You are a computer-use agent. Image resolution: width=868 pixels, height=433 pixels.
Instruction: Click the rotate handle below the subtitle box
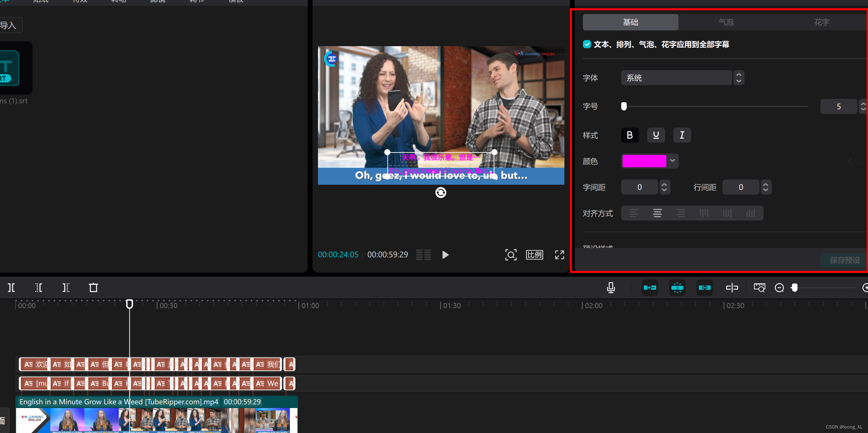[441, 193]
